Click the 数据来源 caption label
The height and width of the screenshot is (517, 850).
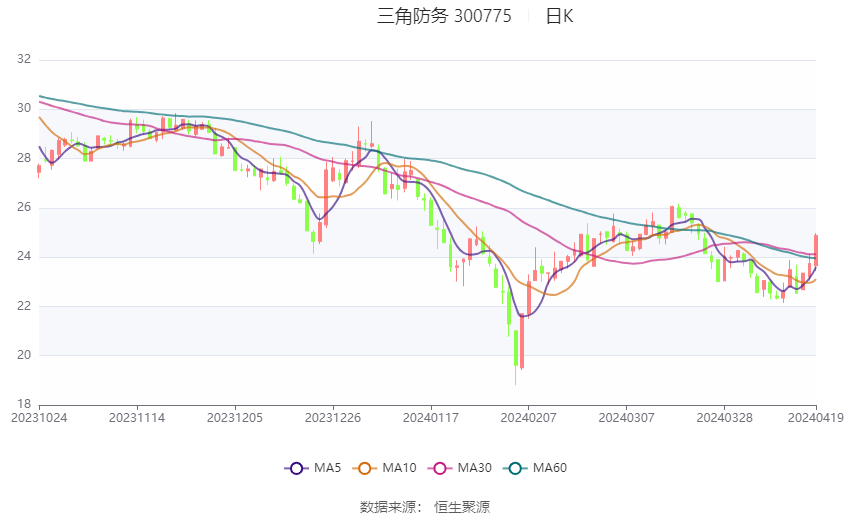386,507
